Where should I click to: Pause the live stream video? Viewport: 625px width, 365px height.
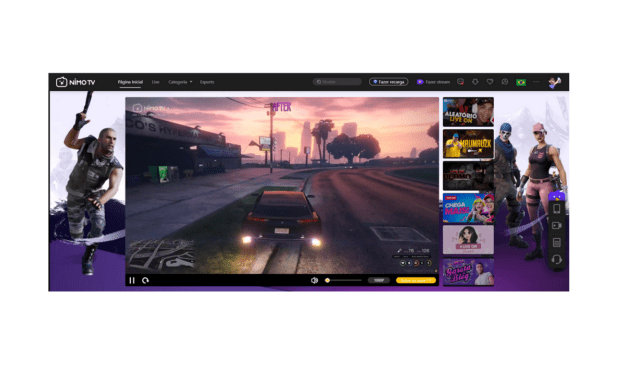(x=132, y=281)
